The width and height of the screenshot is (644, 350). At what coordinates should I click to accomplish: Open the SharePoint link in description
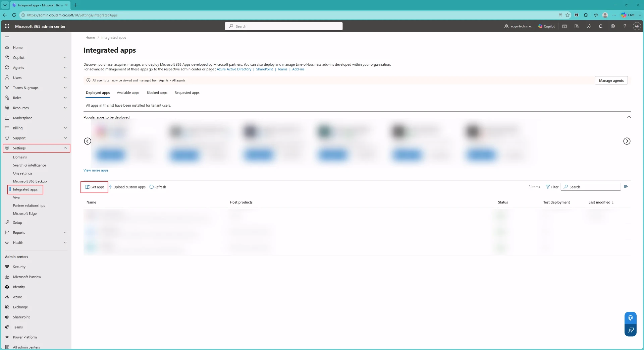click(x=264, y=69)
